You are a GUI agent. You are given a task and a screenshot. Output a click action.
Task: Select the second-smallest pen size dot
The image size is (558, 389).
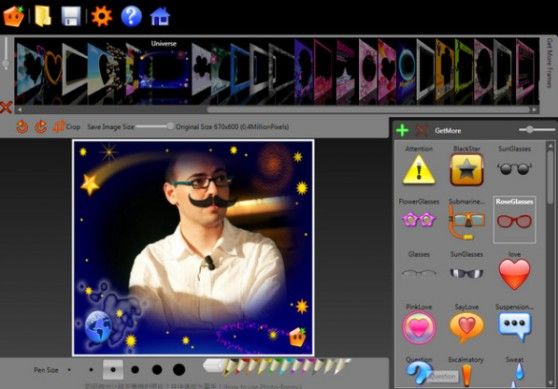coord(91,370)
